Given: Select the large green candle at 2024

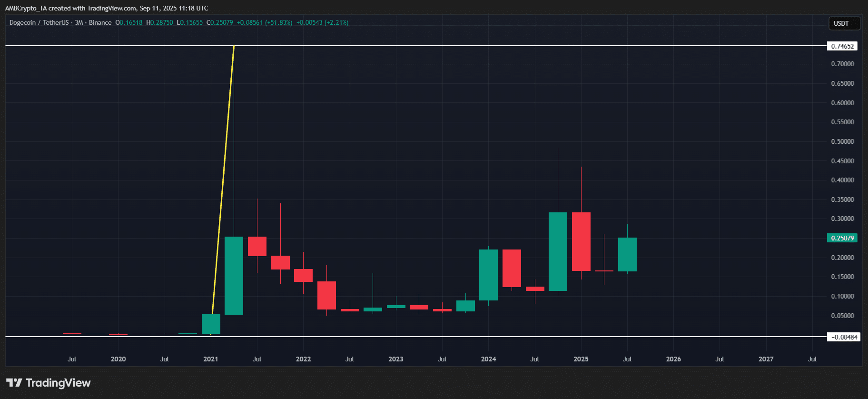Looking at the screenshot, I should 488,275.
